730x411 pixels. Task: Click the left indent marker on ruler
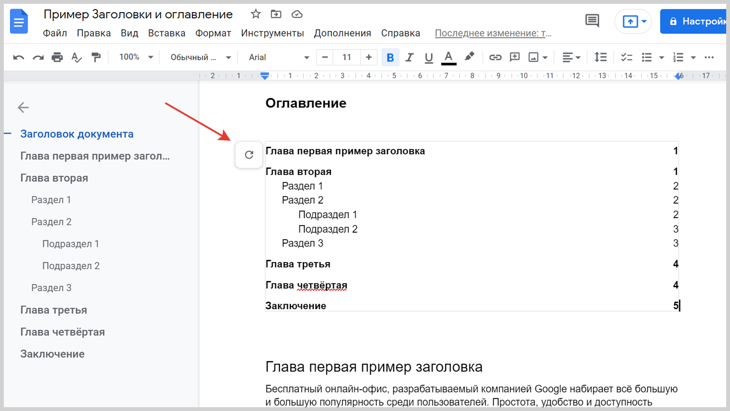coord(264,76)
